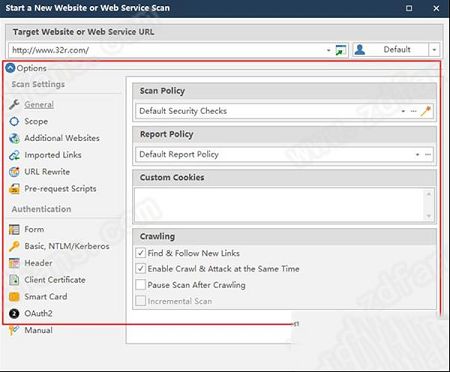Open the Default profile dropdown arrow

pos(434,50)
